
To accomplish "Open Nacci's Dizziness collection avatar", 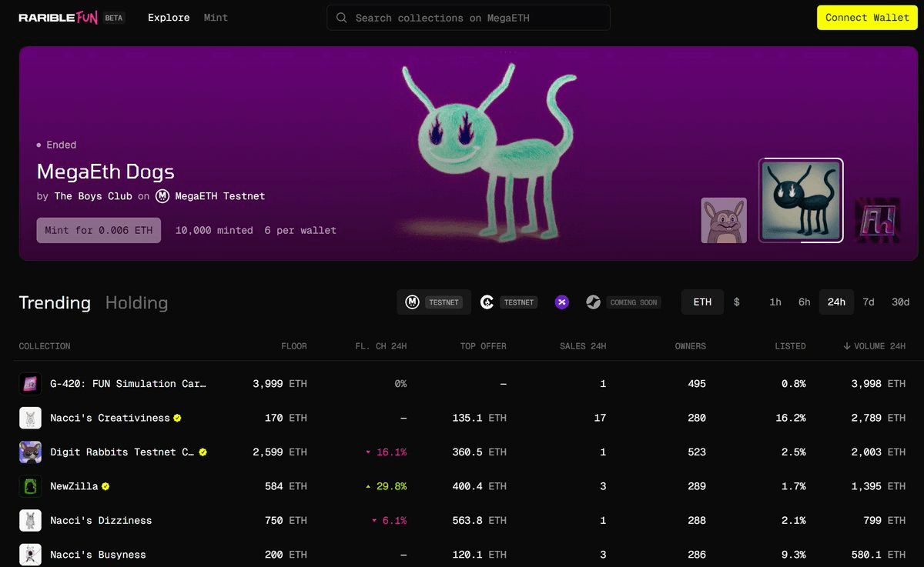I will [30, 521].
